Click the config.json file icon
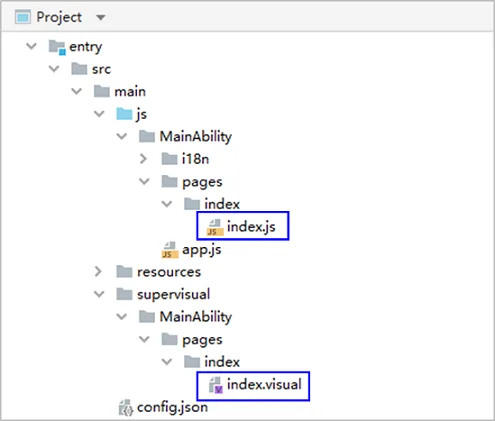This screenshot has height=421, width=495. [x=126, y=408]
